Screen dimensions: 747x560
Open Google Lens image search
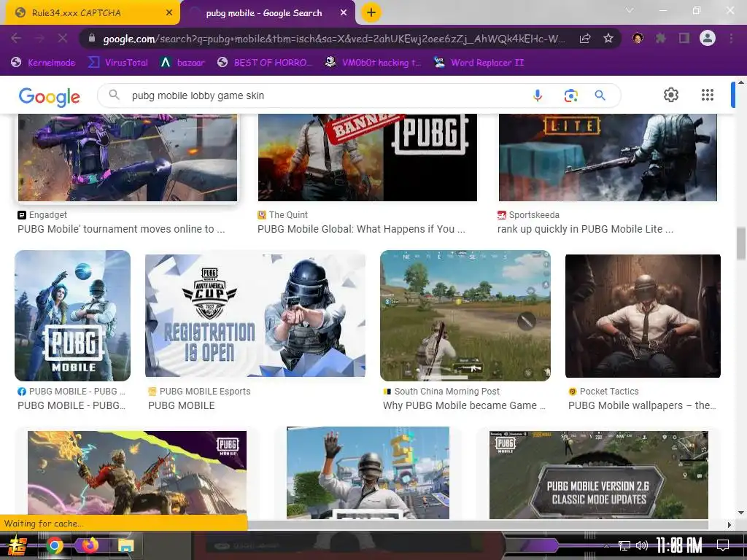[x=570, y=96]
